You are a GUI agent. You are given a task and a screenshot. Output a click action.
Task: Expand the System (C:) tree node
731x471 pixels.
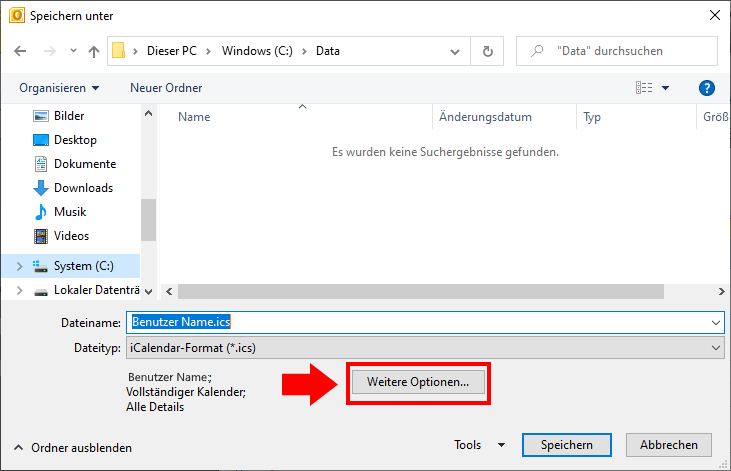click(x=19, y=267)
